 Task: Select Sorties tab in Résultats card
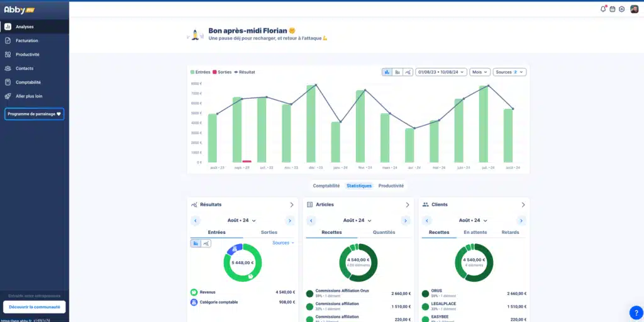(269, 232)
